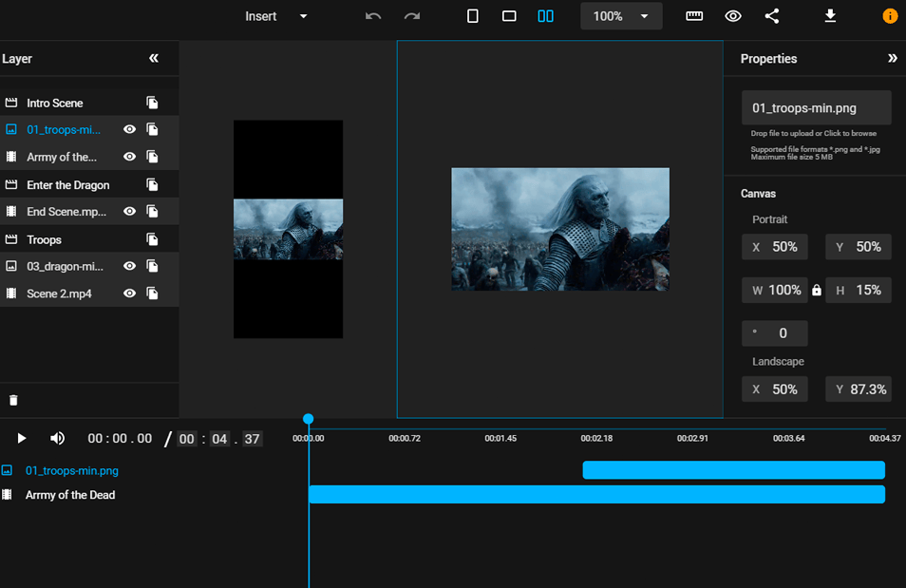Viewport: 906px width, 588px height.
Task: Click the duration frames field 37
Action: [252, 439]
